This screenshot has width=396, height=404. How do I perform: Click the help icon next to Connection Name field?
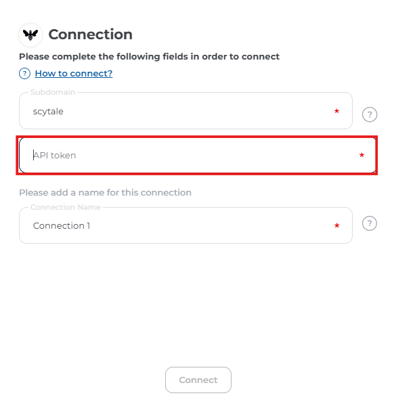point(369,223)
